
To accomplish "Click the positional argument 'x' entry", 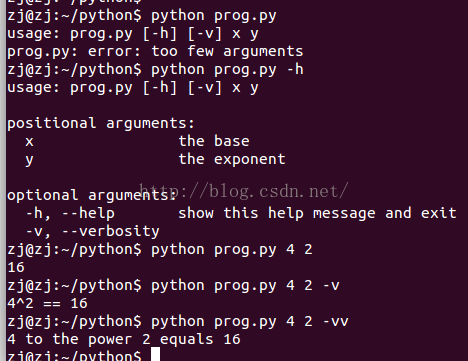I will click(29, 142).
